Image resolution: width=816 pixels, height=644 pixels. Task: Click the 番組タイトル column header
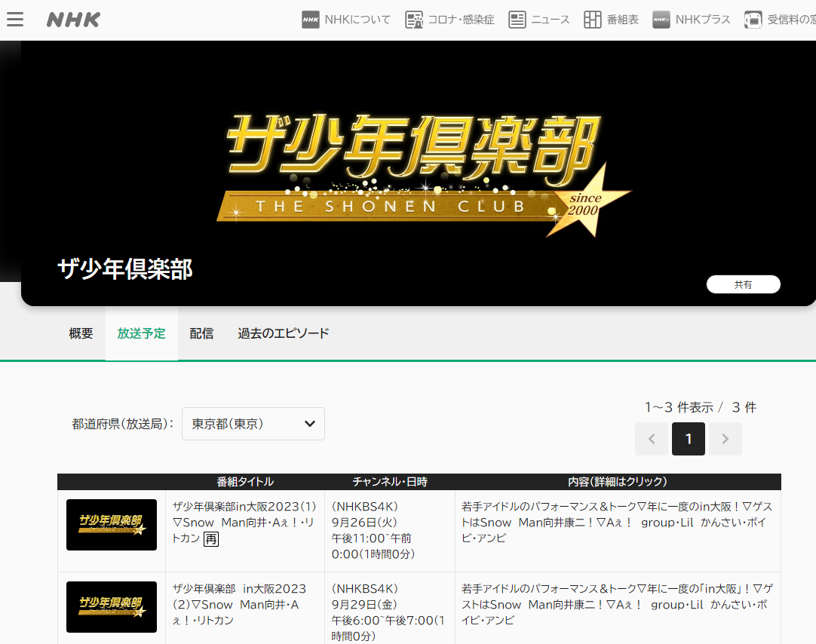[x=245, y=482]
